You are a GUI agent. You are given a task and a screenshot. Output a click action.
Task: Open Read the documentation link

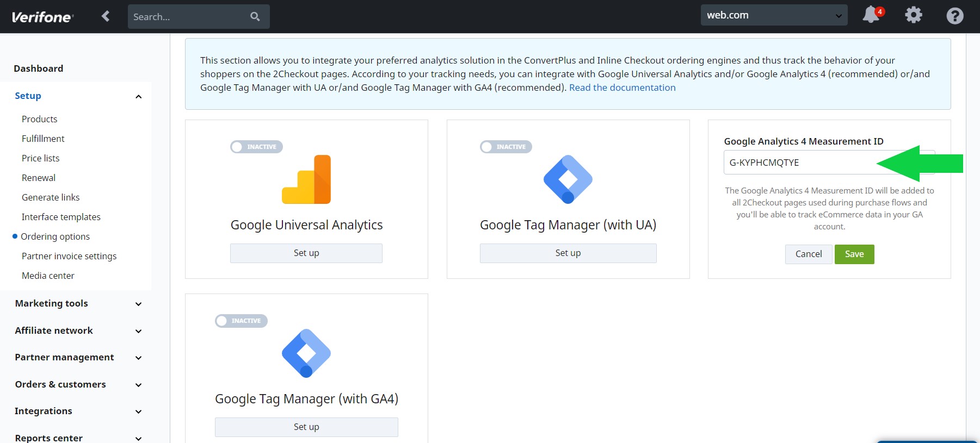click(x=622, y=88)
